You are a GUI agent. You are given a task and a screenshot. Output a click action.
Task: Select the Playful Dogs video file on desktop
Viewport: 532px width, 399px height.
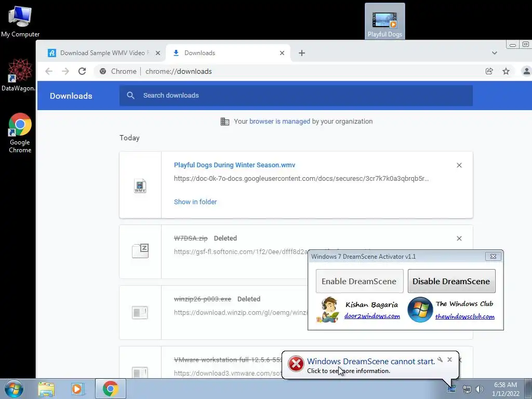[x=385, y=21]
